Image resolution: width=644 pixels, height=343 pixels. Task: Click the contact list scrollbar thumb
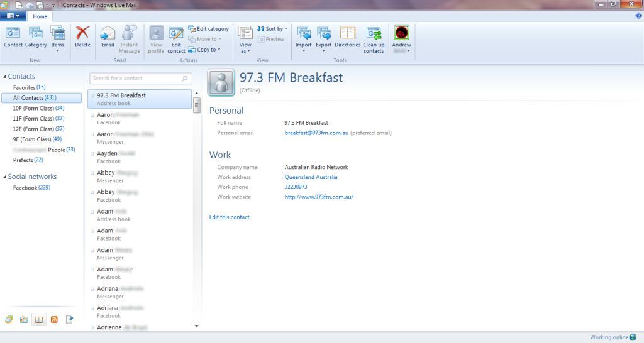(196, 105)
